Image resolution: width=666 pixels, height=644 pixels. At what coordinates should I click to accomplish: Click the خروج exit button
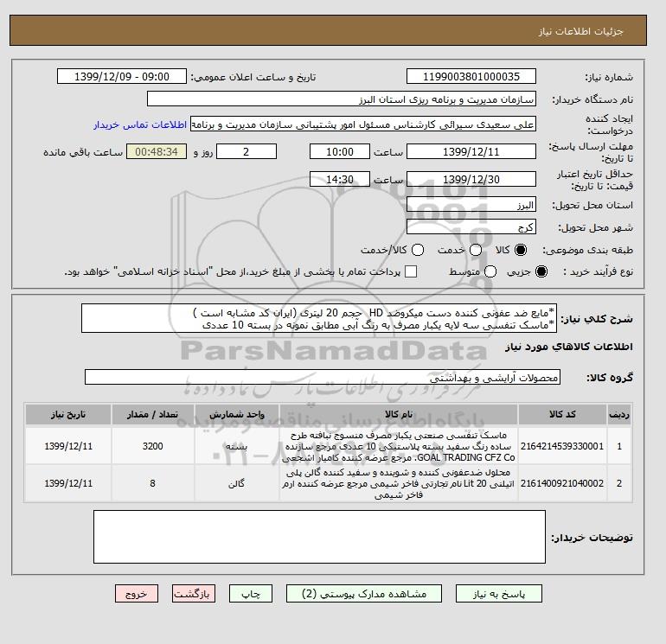coord(137,594)
